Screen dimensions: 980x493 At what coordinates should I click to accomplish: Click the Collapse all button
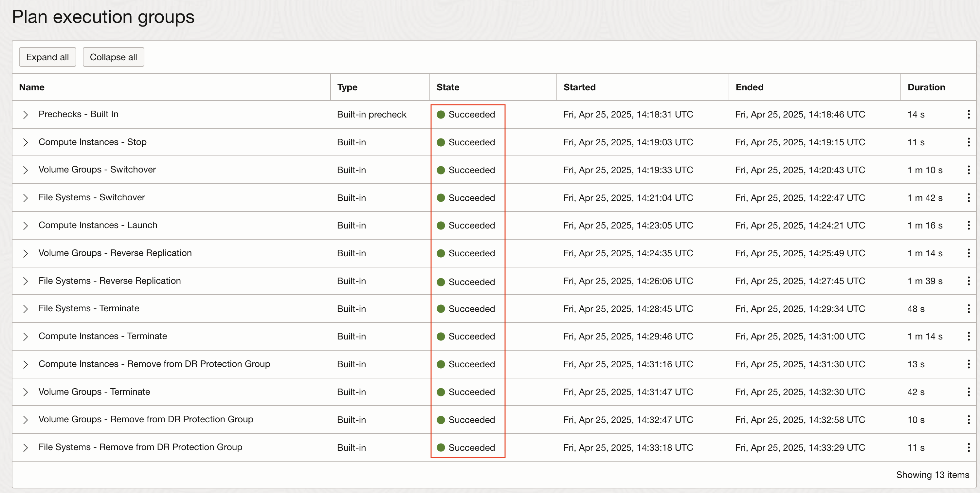click(113, 57)
